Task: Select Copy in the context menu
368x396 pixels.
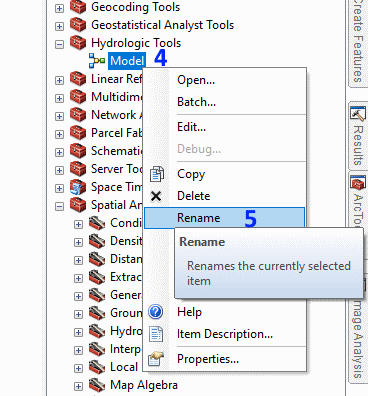Action: coord(225,174)
